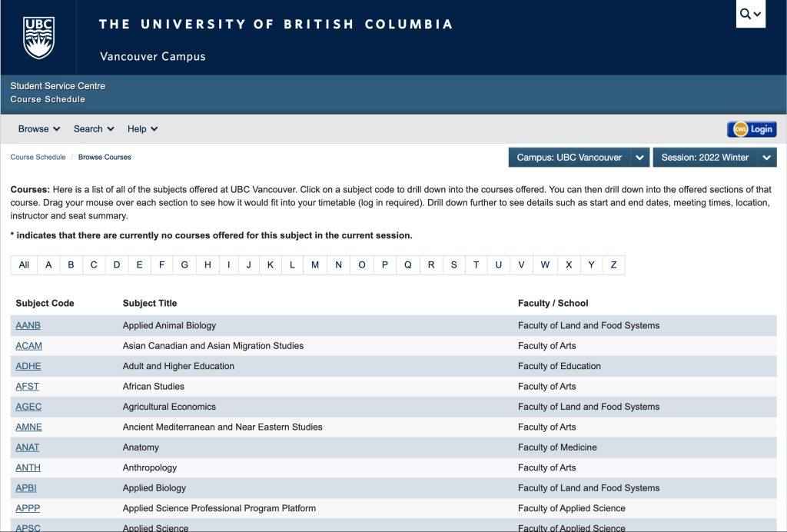
Task: Filter subjects by letter O
Action: [x=362, y=265]
